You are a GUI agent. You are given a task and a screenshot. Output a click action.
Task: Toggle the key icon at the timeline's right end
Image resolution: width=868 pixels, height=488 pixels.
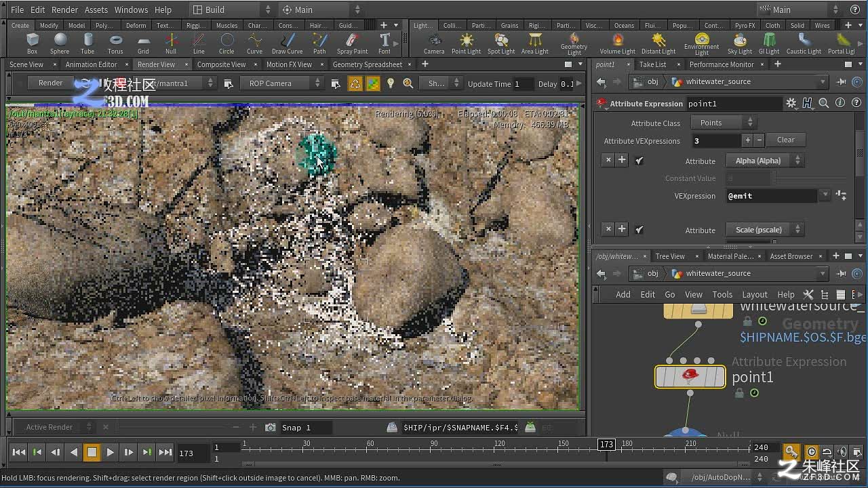pyautogui.click(x=791, y=452)
